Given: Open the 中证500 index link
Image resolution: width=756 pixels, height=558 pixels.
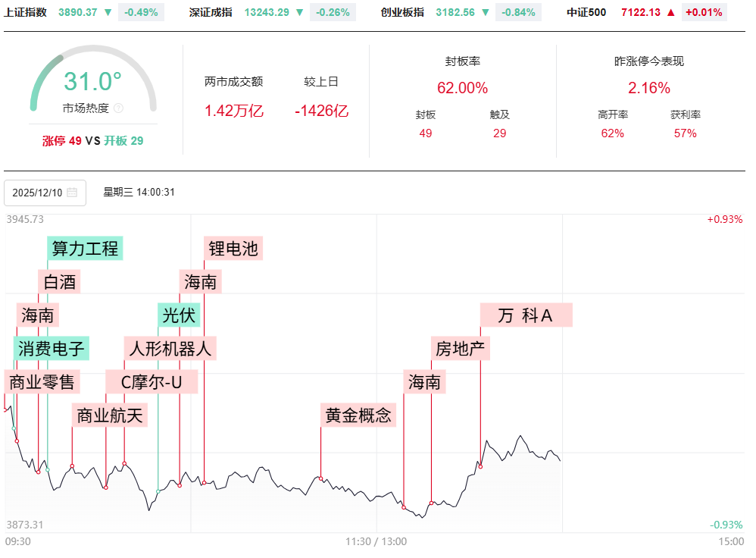Looking at the screenshot, I should tap(587, 12).
